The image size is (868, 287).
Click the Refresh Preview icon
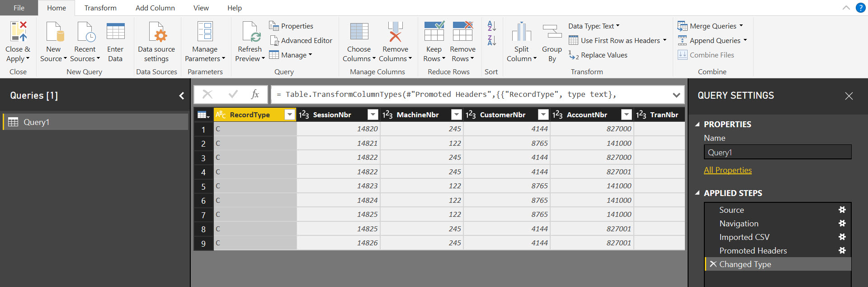coord(251,31)
